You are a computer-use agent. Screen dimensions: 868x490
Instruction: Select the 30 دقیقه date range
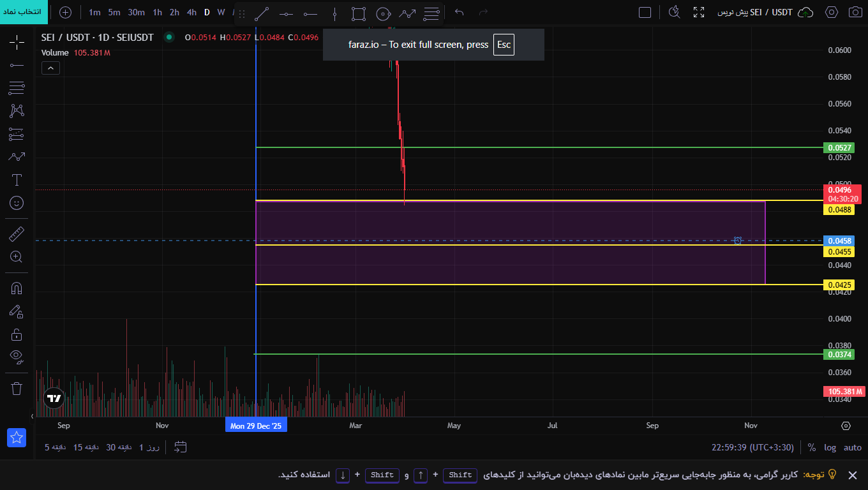[x=118, y=447]
